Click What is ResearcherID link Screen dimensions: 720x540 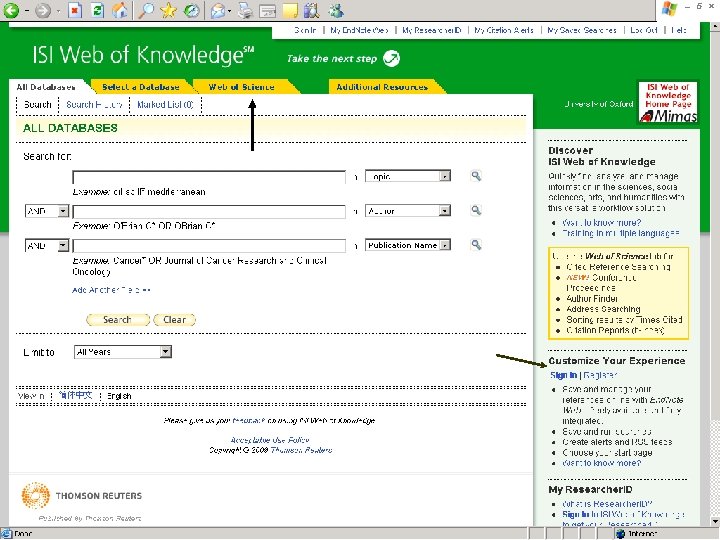[x=608, y=504]
